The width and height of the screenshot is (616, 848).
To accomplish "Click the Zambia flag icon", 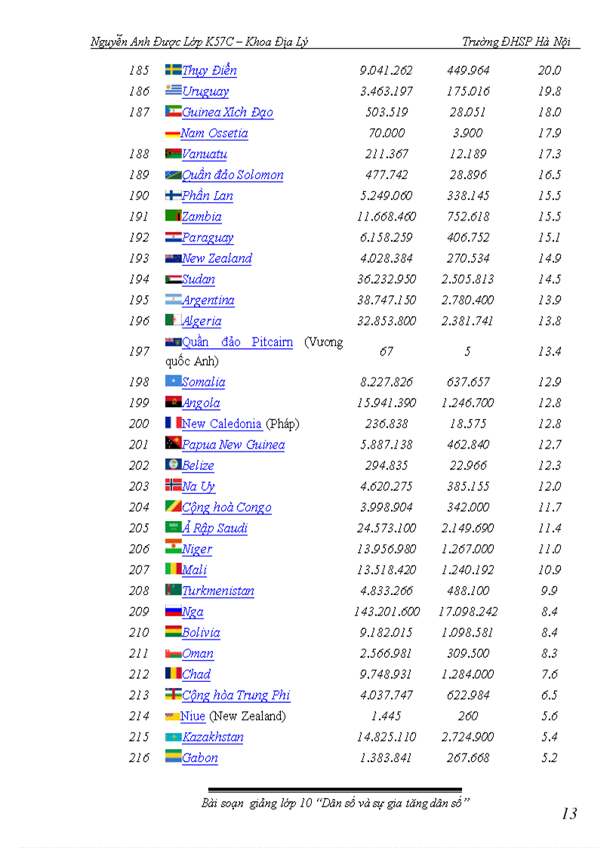I will (173, 216).
